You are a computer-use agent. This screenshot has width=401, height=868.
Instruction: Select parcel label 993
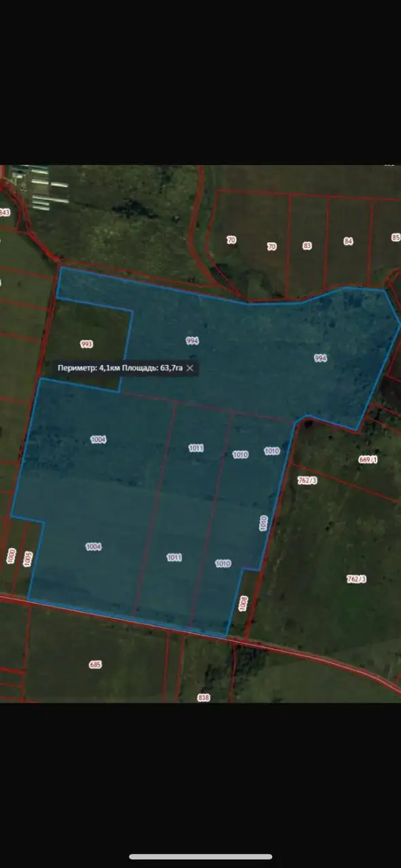coord(86,344)
